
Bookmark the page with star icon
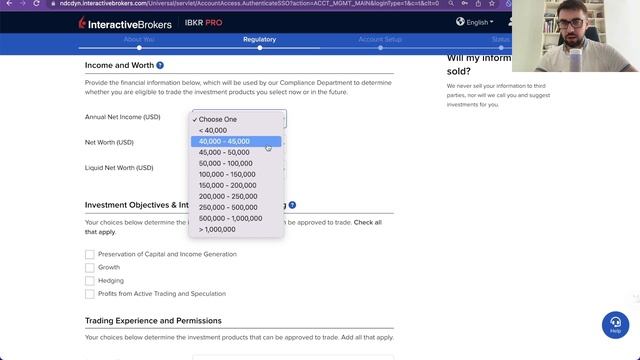coord(492,4)
